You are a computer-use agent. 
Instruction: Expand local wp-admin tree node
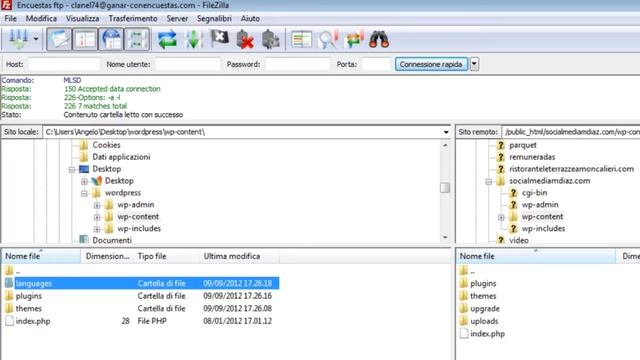pyautogui.click(x=97, y=205)
